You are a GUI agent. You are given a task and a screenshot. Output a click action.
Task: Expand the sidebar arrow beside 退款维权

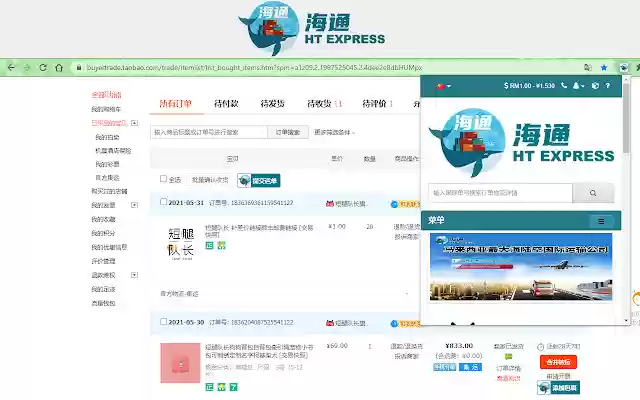click(134, 275)
